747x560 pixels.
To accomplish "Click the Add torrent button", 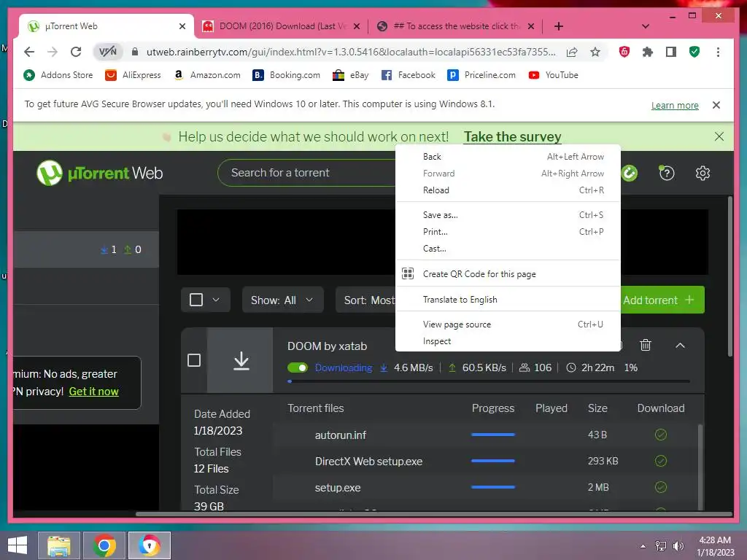I will 662,300.
